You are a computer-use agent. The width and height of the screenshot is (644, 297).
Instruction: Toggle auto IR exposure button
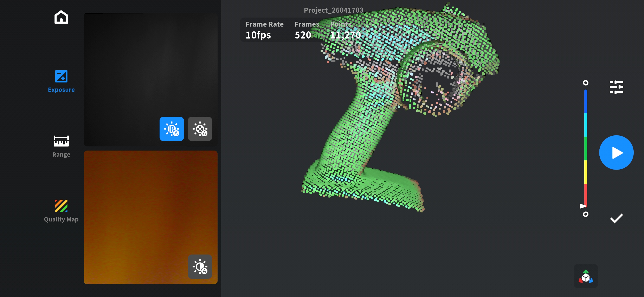[x=172, y=129]
